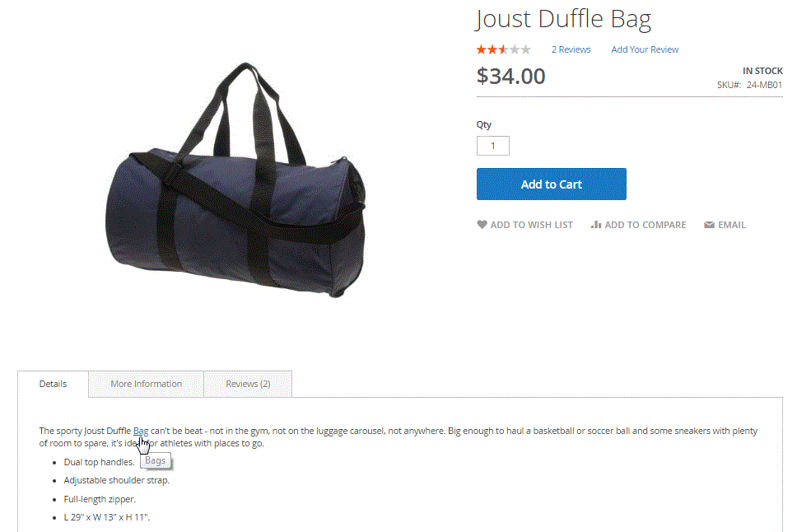Focus the Qty input field
The width and height of the screenshot is (811, 532).
493,146
